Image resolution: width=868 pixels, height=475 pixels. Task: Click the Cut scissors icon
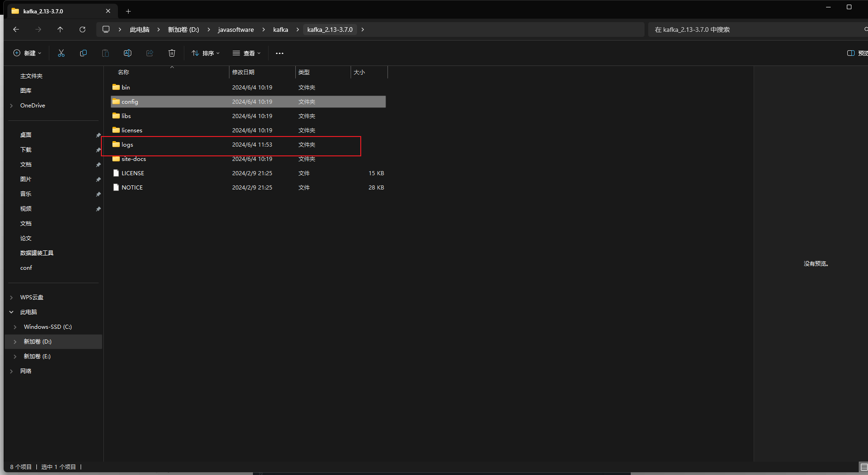[x=61, y=53]
